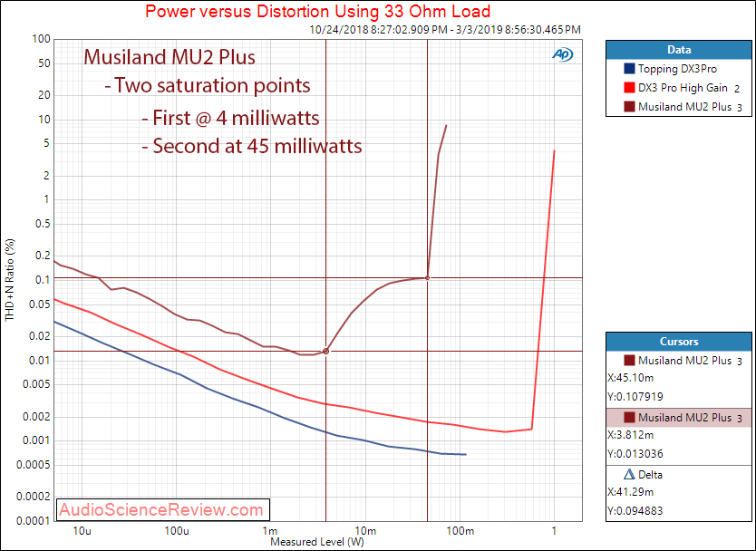
Task: Click the "0.01" y-axis tick label
Action: (x=41, y=360)
